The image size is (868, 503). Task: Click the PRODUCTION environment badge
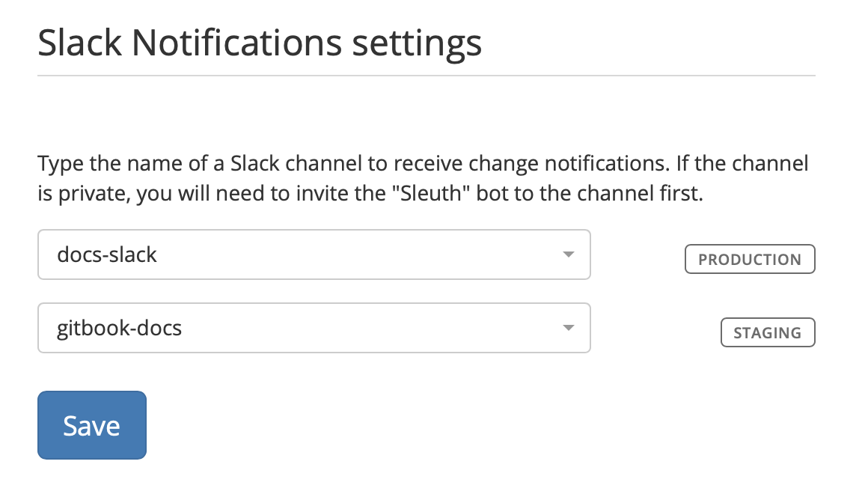(x=749, y=260)
